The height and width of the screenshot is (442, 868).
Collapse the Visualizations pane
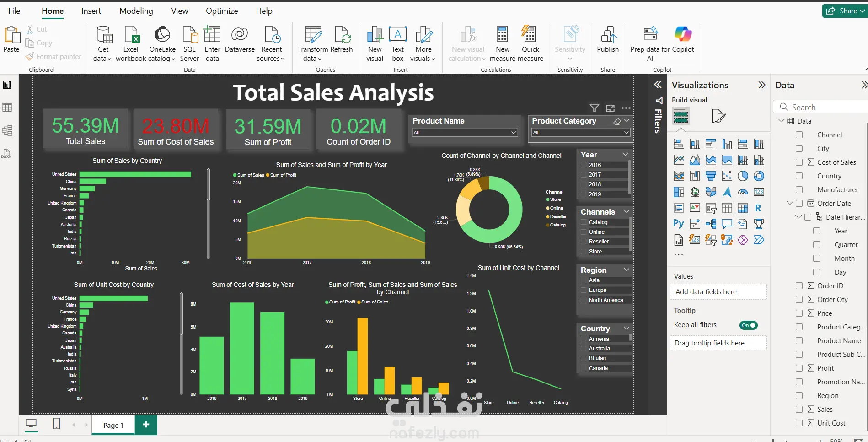761,85
